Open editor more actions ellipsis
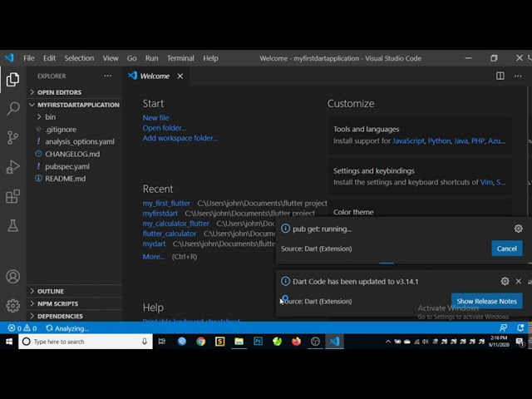This screenshot has height=399, width=532. (x=518, y=76)
